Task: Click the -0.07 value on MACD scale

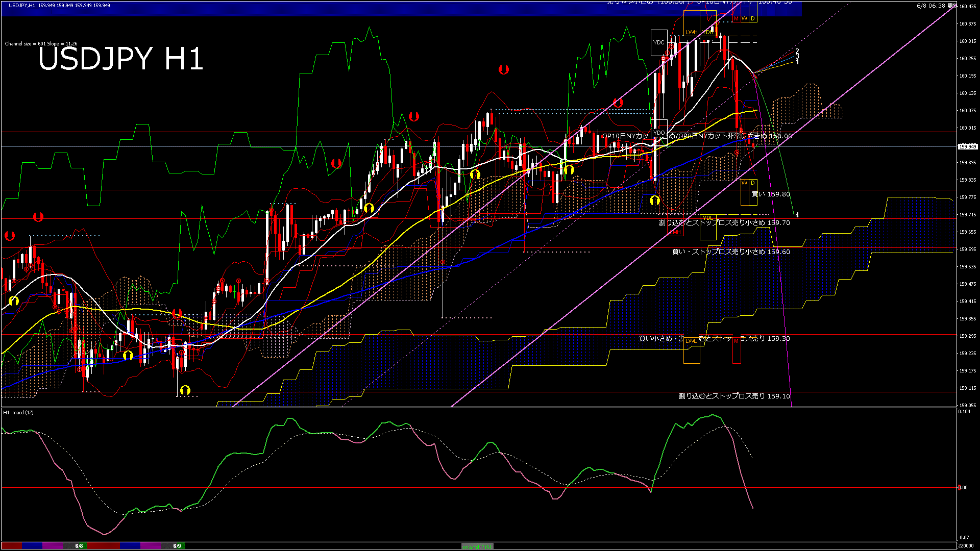Action: pyautogui.click(x=964, y=537)
